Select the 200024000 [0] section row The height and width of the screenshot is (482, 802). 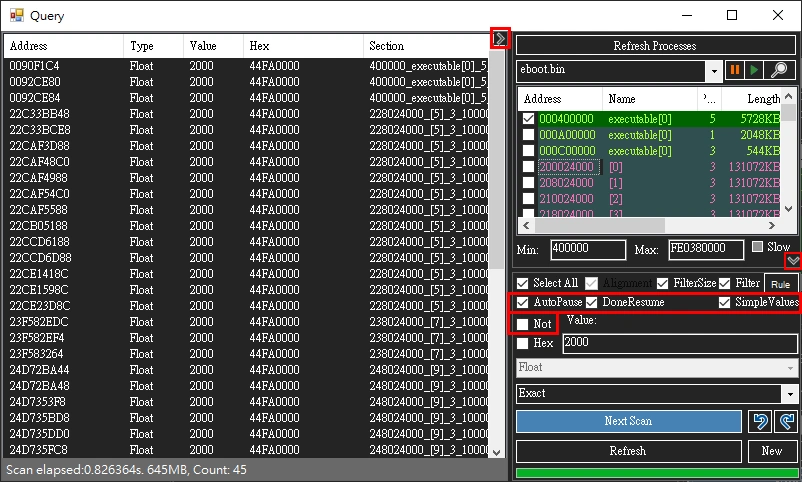650,166
